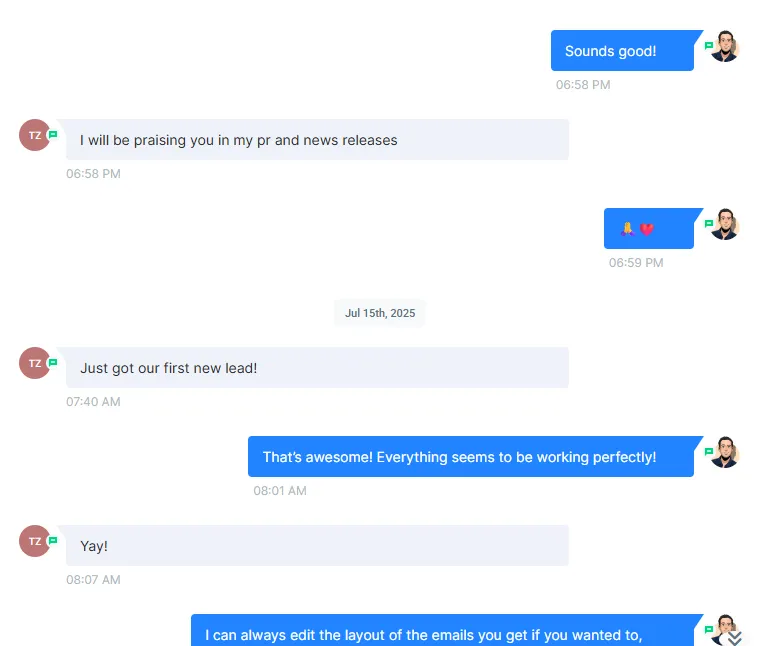The width and height of the screenshot is (757, 646).
Task: Click TZ avatar next to 'Just got our first new lead!'
Action: 35,363
